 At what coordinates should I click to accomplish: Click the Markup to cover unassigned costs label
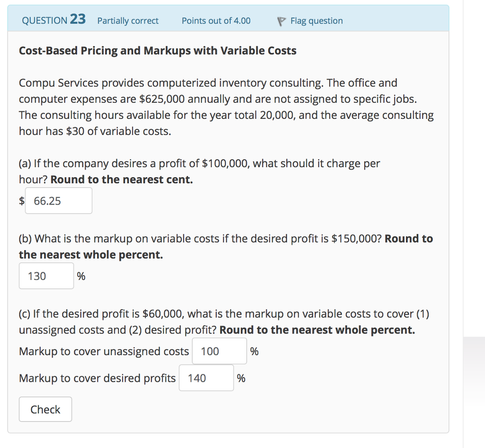[x=103, y=351]
